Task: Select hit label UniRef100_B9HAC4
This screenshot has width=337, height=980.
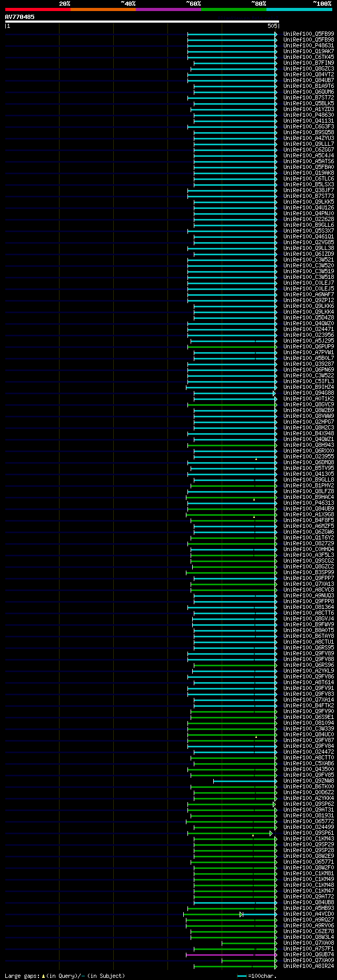Action: [x=309, y=497]
